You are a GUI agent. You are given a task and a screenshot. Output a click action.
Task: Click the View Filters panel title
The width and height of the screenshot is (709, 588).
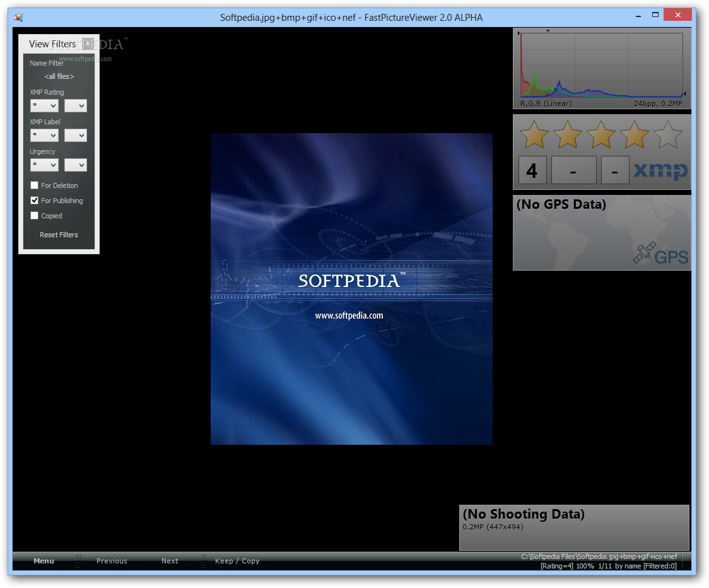52,44
